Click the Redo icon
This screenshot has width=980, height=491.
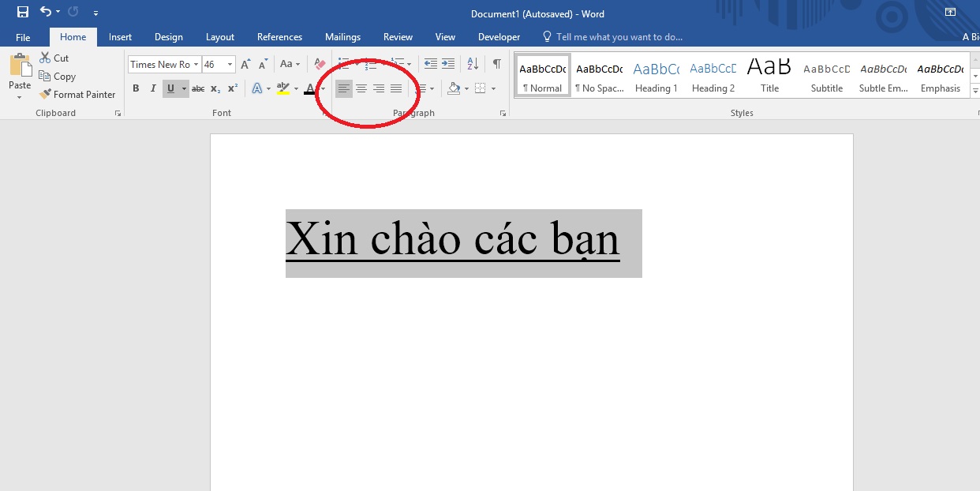click(73, 12)
